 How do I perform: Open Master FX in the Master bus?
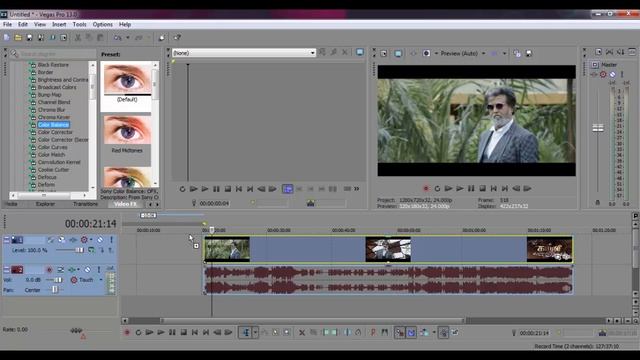coord(594,74)
